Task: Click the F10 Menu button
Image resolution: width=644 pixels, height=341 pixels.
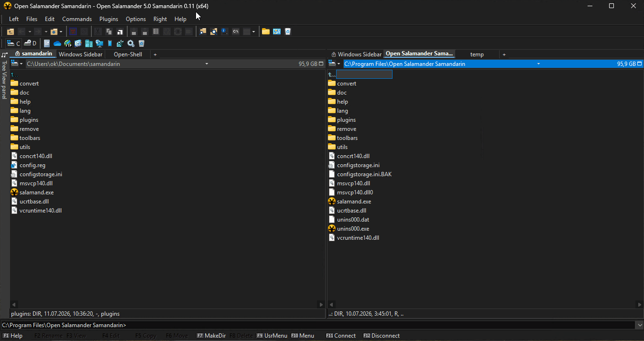Action: (303, 336)
